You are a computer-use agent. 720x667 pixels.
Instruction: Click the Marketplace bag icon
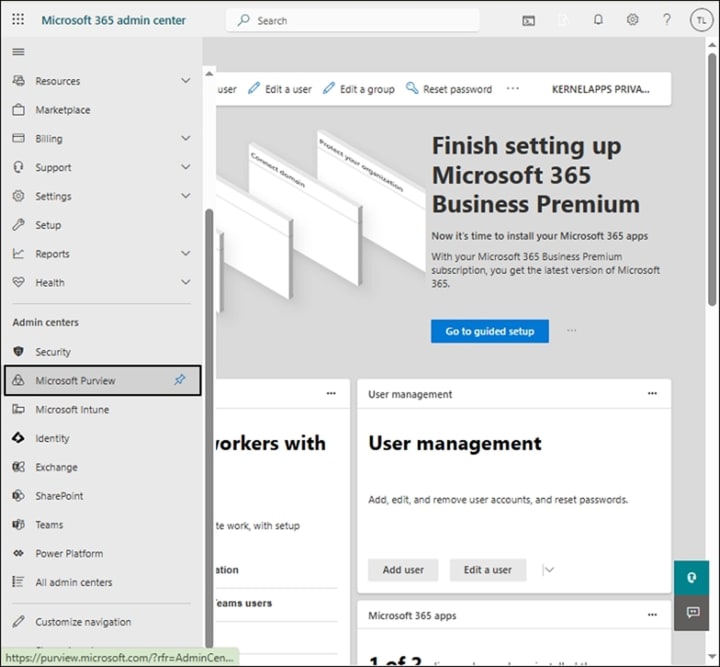point(18,110)
